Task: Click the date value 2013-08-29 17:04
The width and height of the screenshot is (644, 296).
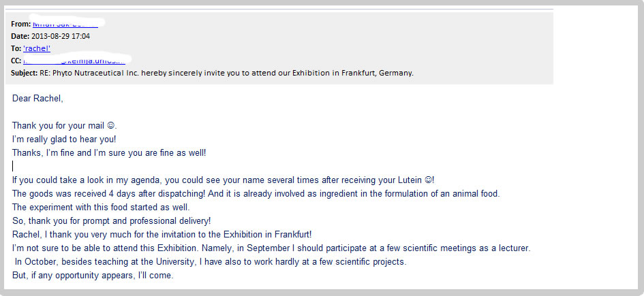Action: [61, 36]
